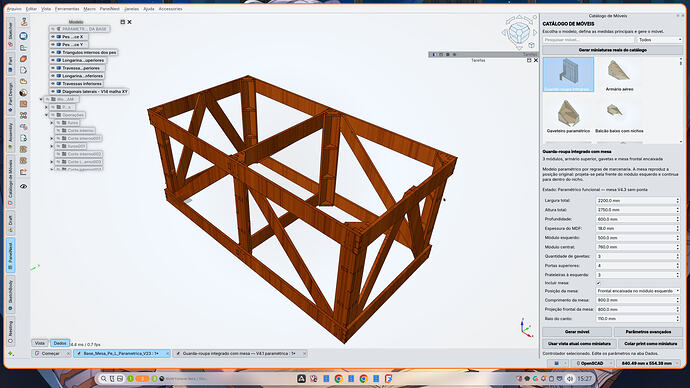Click the blue round icon in left toolbar
The height and width of the screenshot is (388, 690).
(x=24, y=36)
